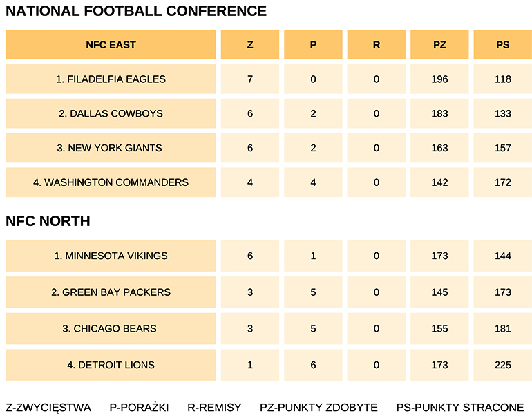Click the NFC NORTH section heading
This screenshot has height=416, width=532.
click(48, 221)
